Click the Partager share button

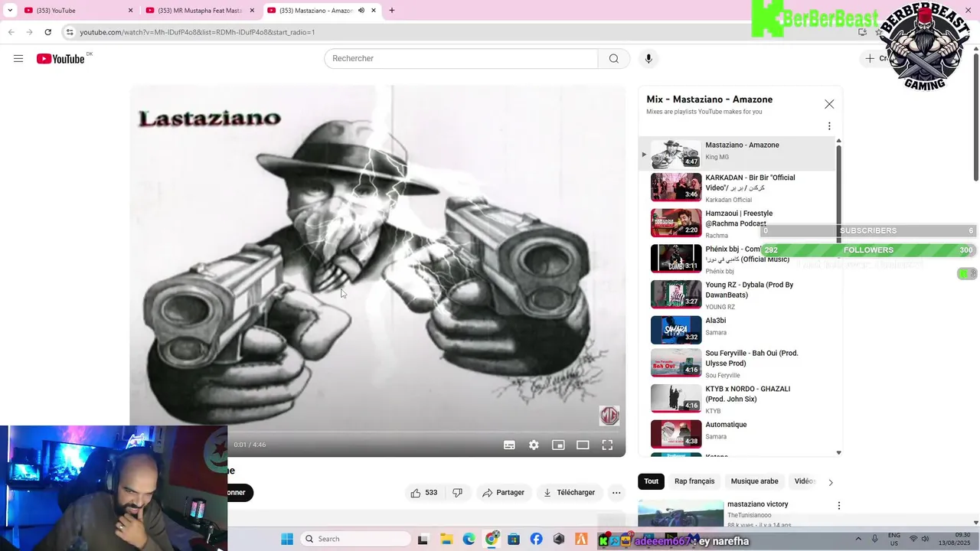click(503, 493)
